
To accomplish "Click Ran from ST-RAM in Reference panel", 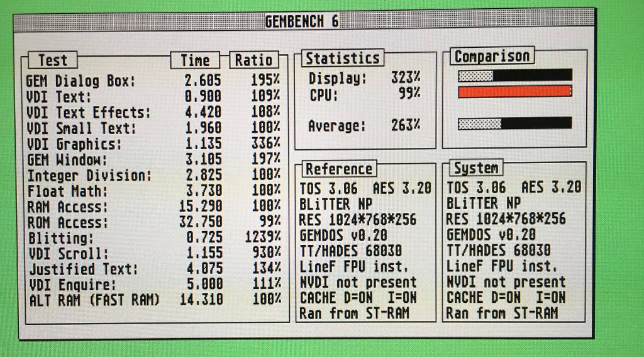I will click(x=355, y=313).
